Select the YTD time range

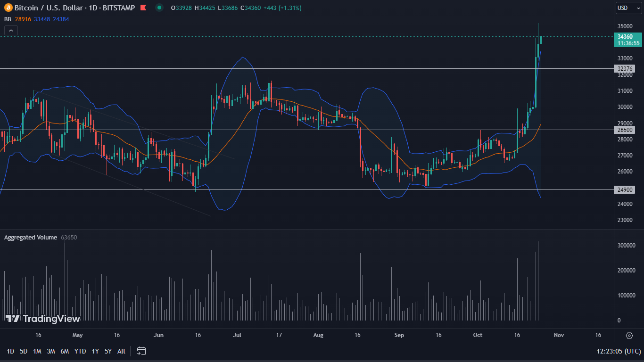[x=80, y=351]
